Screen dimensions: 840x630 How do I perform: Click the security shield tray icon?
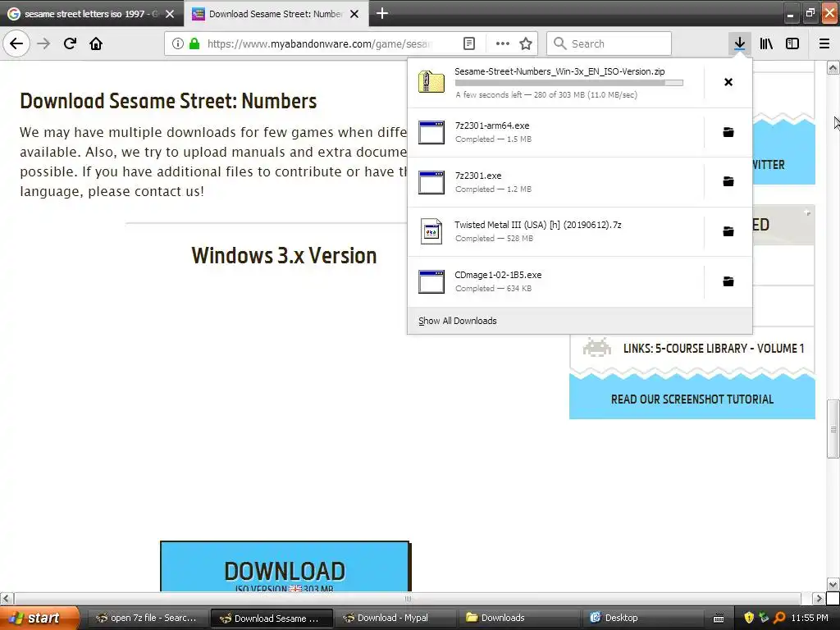tap(748, 618)
